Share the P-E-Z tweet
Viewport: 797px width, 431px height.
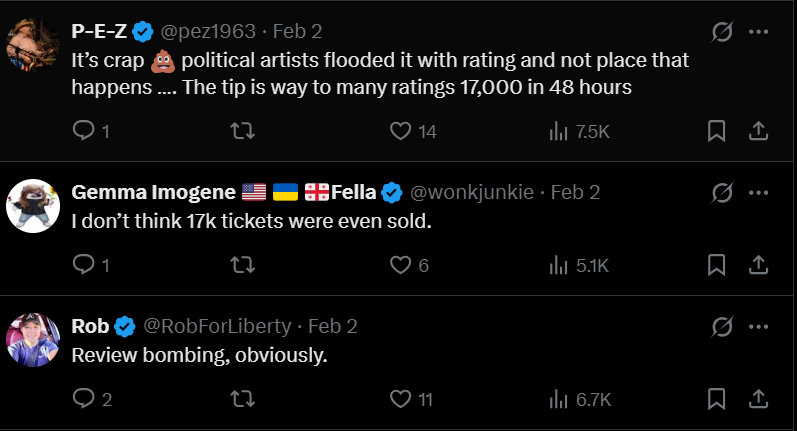(x=758, y=131)
